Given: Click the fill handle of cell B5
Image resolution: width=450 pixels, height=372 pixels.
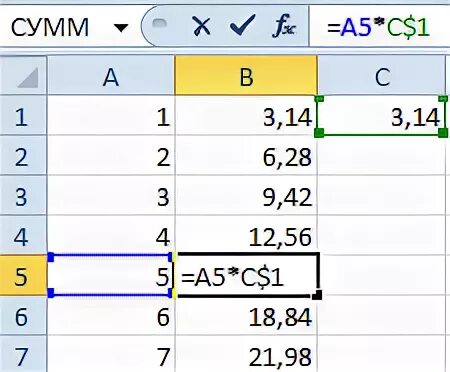Looking at the screenshot, I should click(318, 295).
